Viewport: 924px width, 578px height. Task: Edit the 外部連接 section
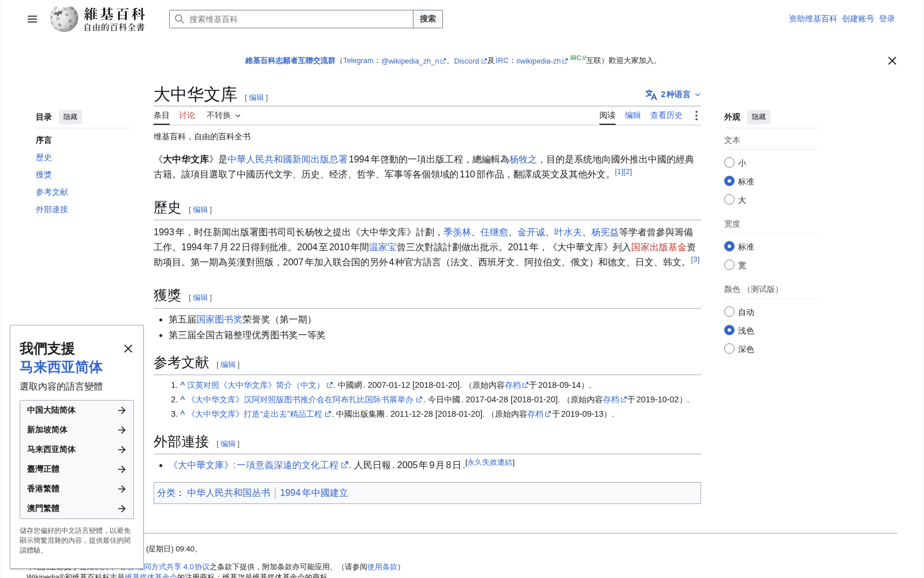(228, 444)
